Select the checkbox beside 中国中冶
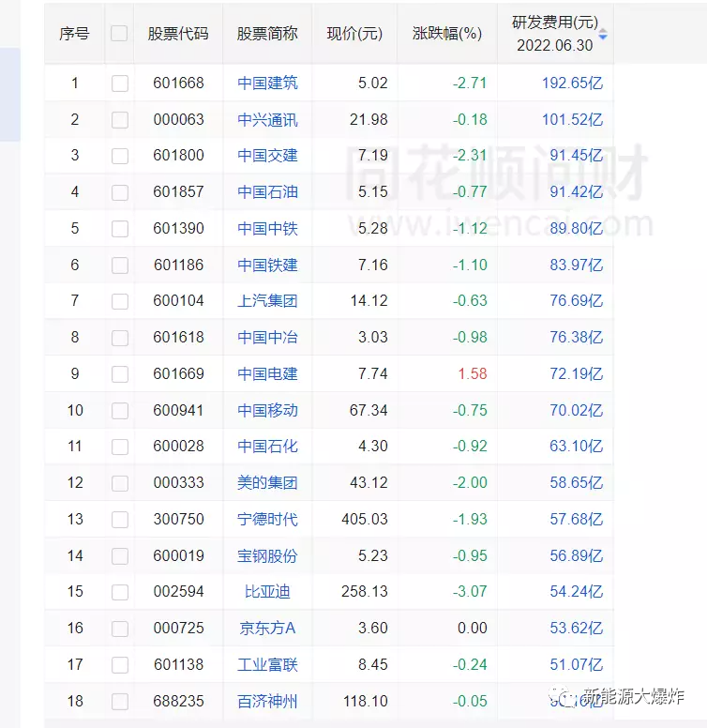The width and height of the screenshot is (707, 728). click(x=120, y=338)
